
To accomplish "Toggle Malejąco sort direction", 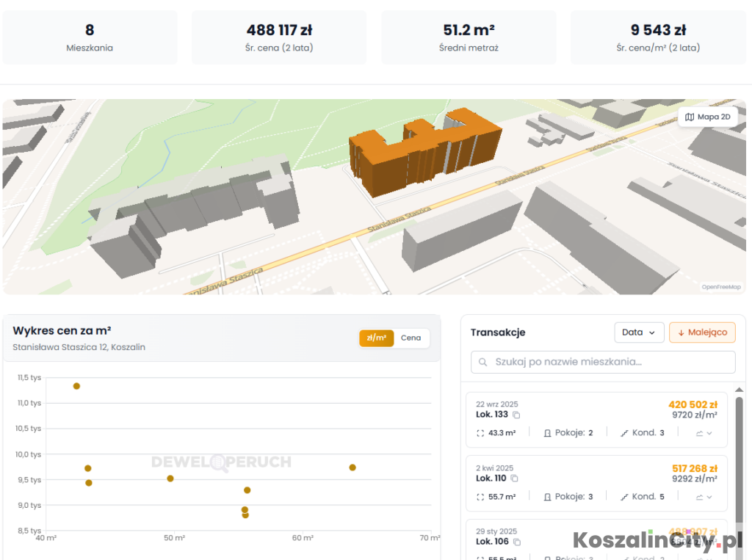I will (701, 332).
